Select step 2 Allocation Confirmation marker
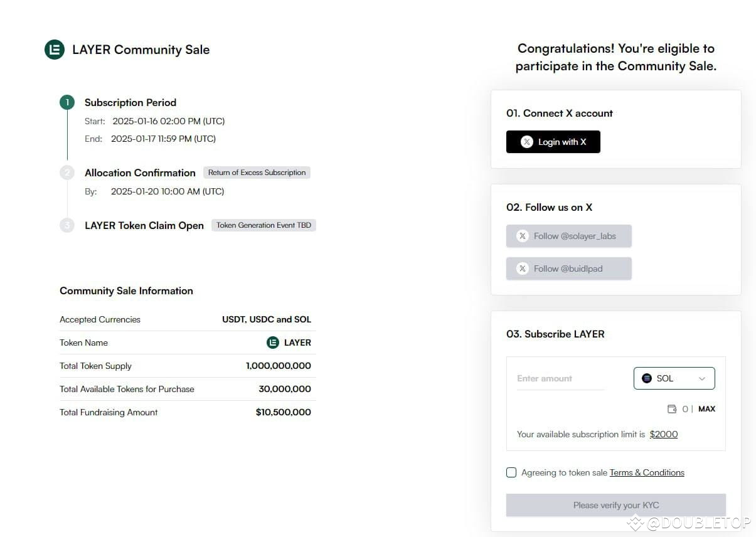 [67, 173]
